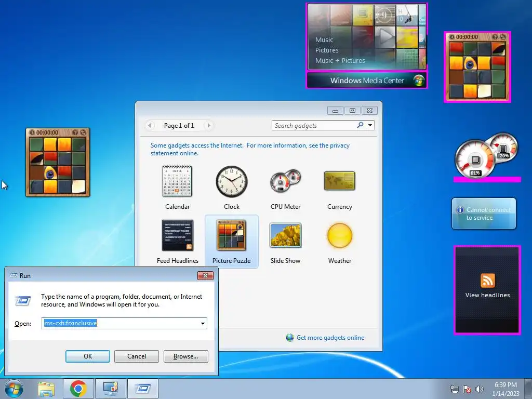Show solved picture on puzzle beside Media Center
The width and height of the screenshot is (532, 399).
click(495, 37)
